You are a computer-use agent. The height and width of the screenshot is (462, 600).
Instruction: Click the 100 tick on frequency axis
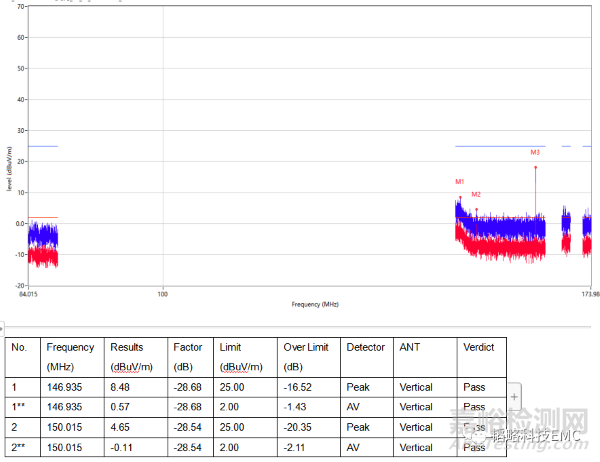[163, 294]
